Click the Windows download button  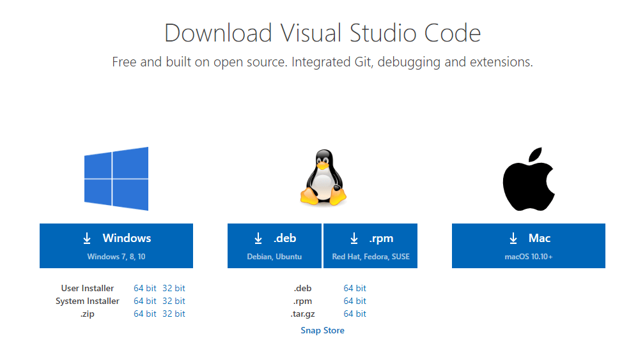[116, 246]
